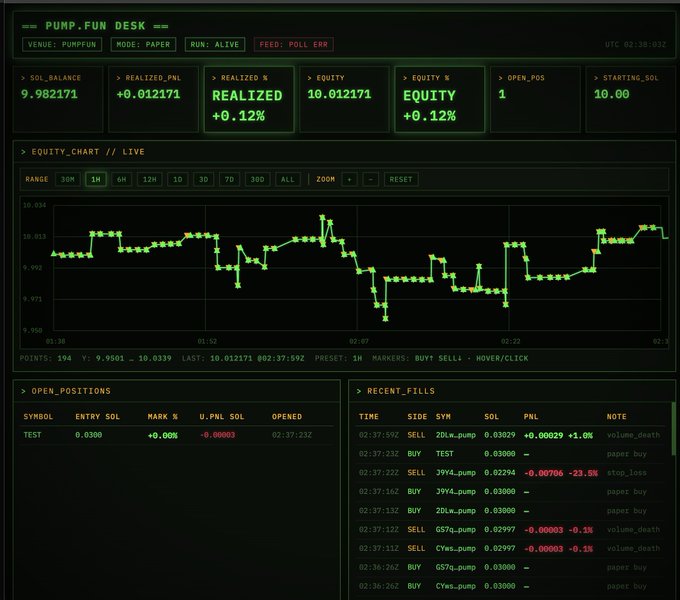Click the POINTS: 194 status entry
The image size is (680, 600).
[46, 359]
